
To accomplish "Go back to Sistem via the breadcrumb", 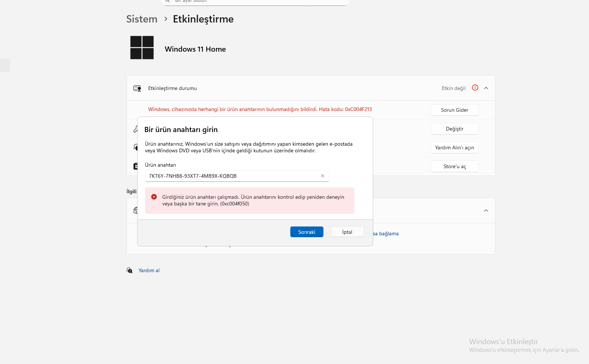I will (x=142, y=19).
